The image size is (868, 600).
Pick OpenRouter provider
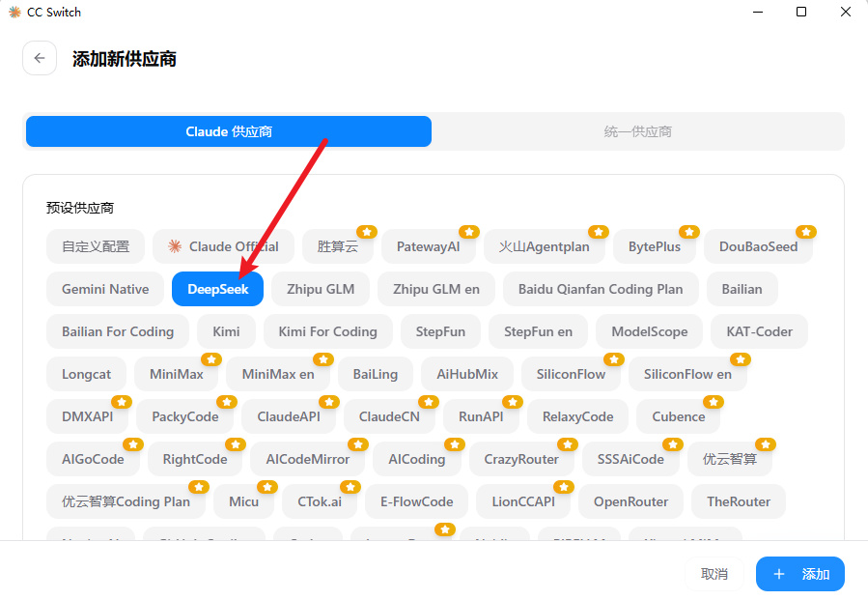[x=631, y=502]
